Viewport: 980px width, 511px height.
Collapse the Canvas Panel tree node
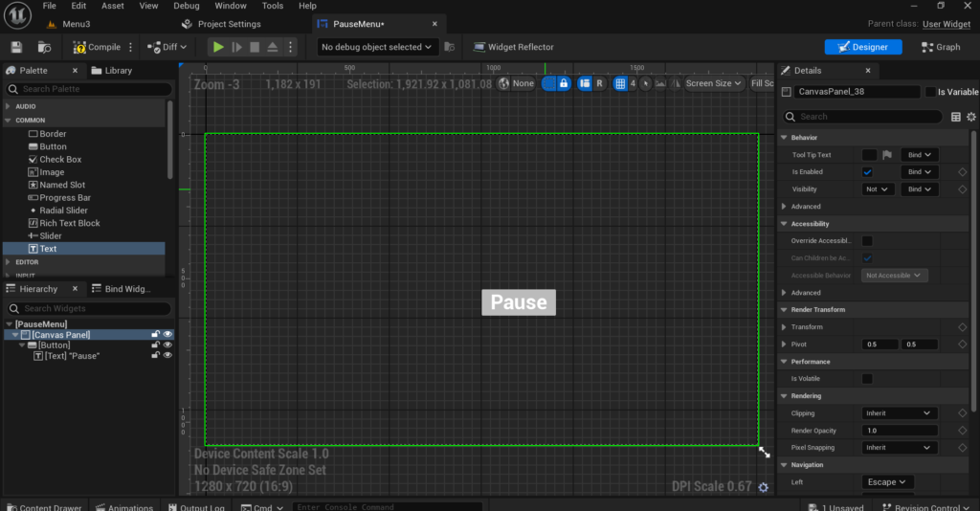click(15, 335)
